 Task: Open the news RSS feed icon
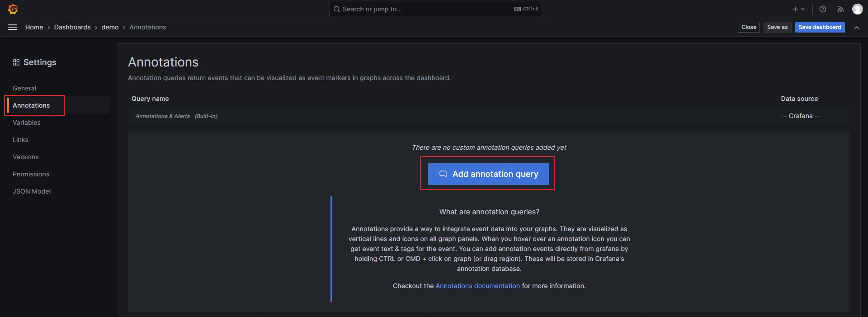(840, 9)
